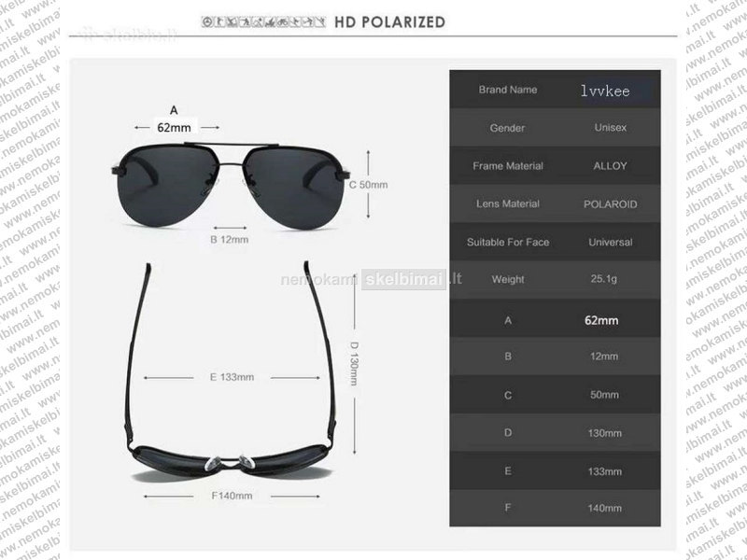This screenshot has width=747, height=560.
Task: Click the Weight 25.1g row
Action: pos(555,279)
